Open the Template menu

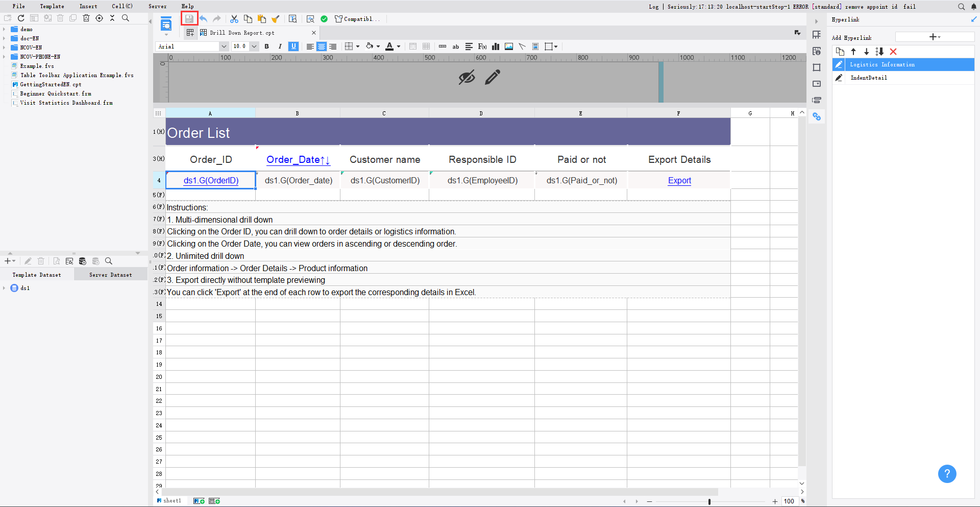[52, 6]
